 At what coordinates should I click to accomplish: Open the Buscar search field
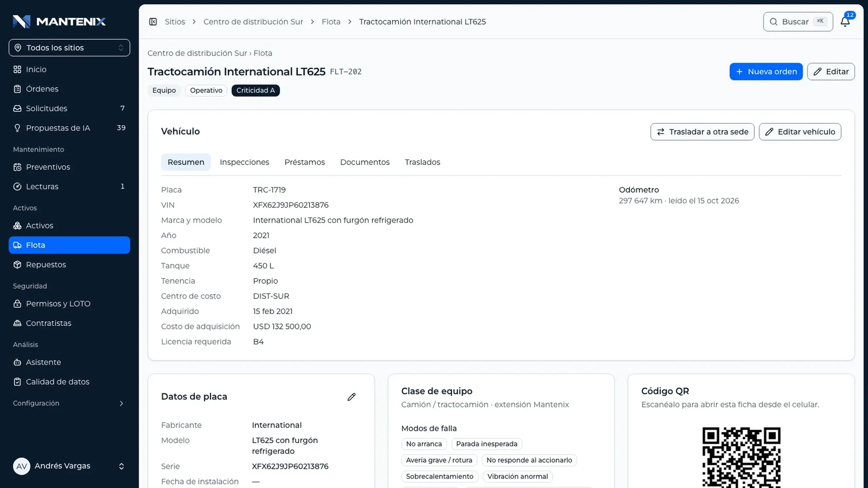[x=798, y=22]
